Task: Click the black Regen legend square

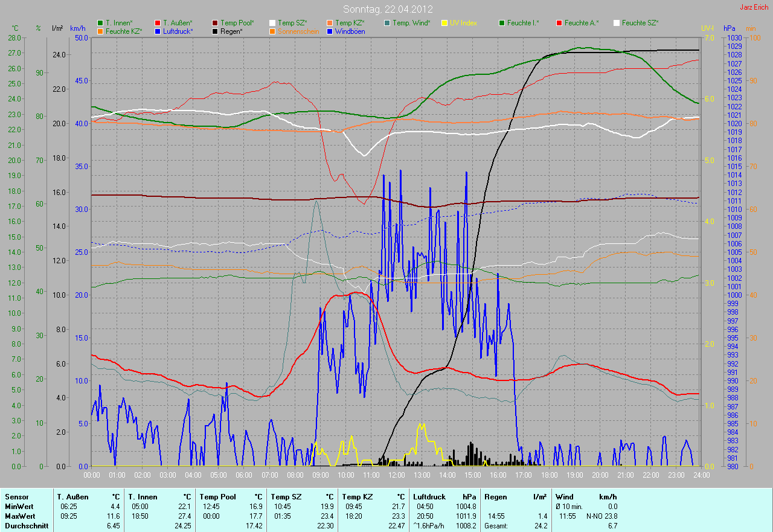Action: (215, 31)
